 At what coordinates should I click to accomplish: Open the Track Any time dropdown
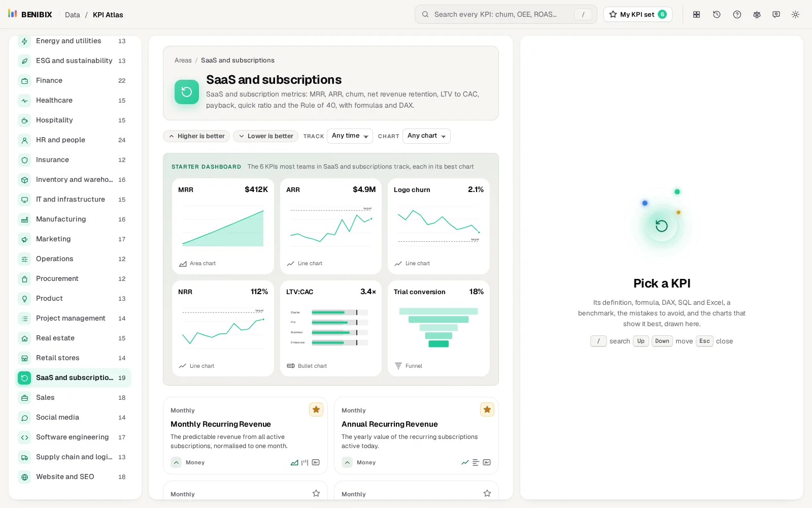tap(350, 136)
